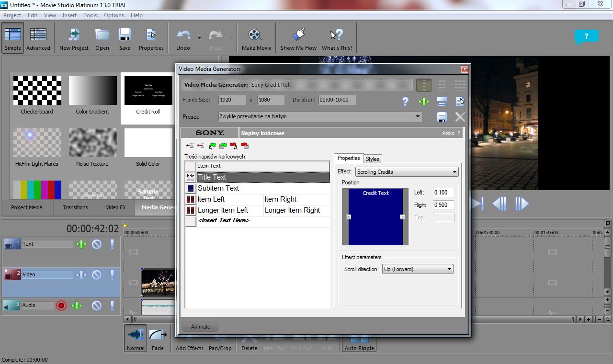Open the View menu

click(x=50, y=15)
